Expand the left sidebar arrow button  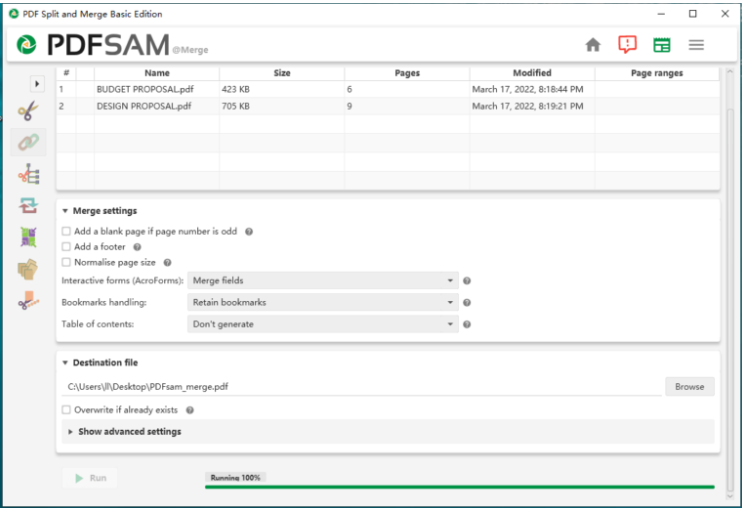pos(37,84)
